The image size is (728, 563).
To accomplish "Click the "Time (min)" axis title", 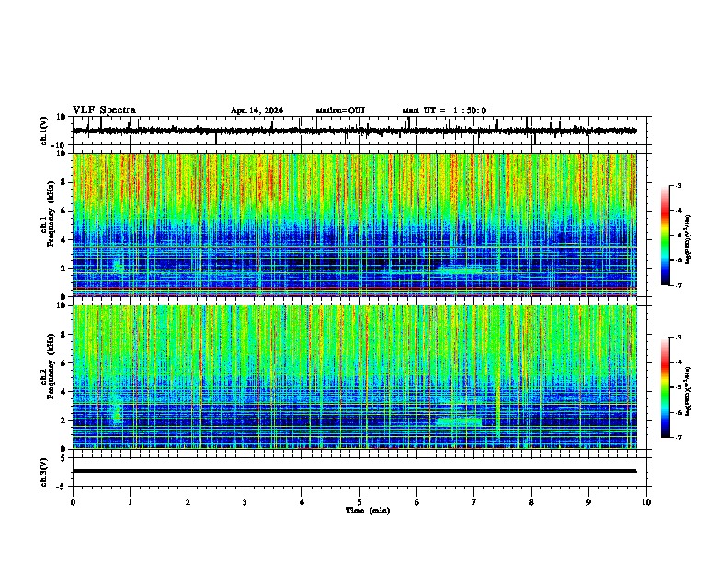I will pos(368,511).
